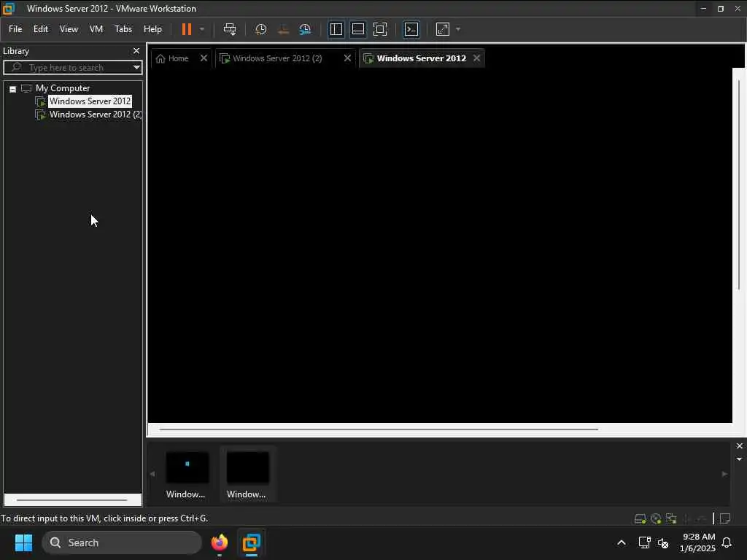This screenshot has width=747, height=560.
Task: Open stretch guest dropdown arrow
Action: pyautogui.click(x=458, y=29)
